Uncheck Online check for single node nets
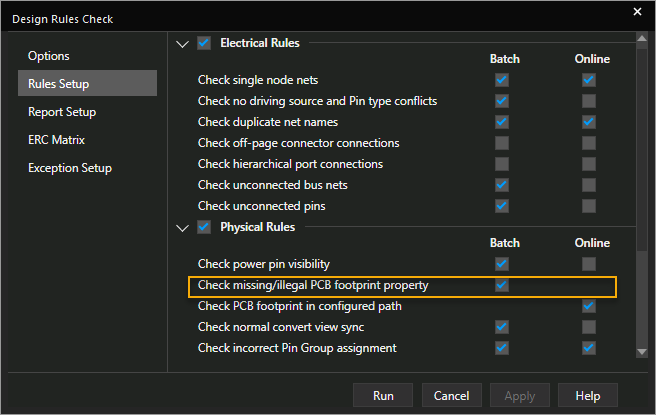The width and height of the screenshot is (656, 415). click(589, 80)
